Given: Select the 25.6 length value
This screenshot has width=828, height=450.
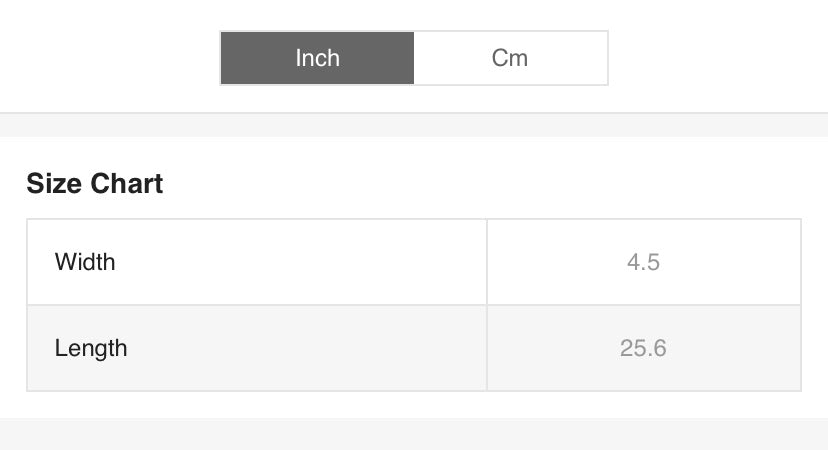Looking at the screenshot, I should tap(643, 348).
